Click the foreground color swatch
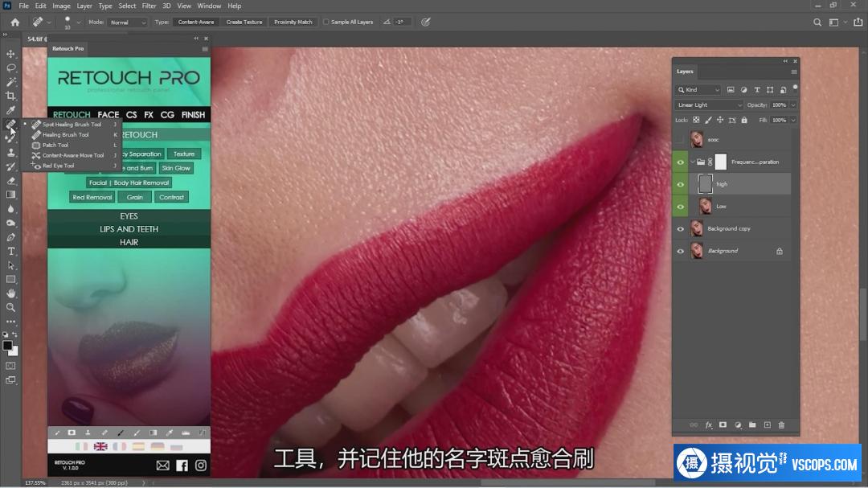Image resolution: width=868 pixels, height=488 pixels. (x=7, y=346)
